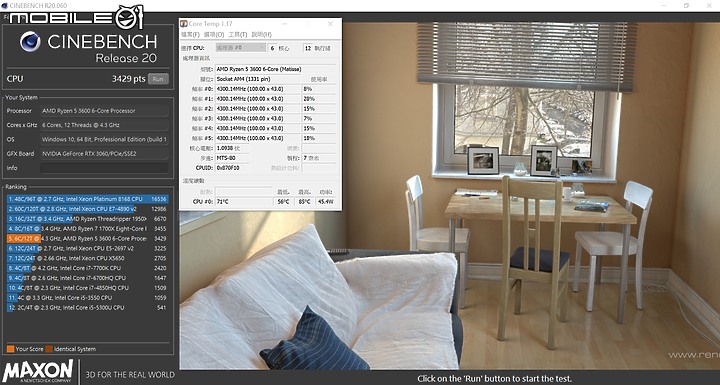720x385 pixels.
Task: Click the blue Cinebench sphere logo
Action: click(x=30, y=42)
